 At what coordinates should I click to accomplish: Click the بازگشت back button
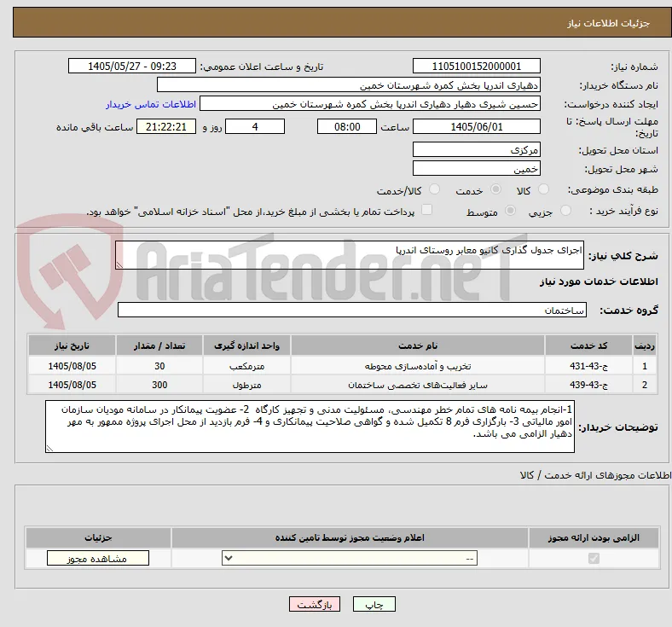(x=315, y=604)
